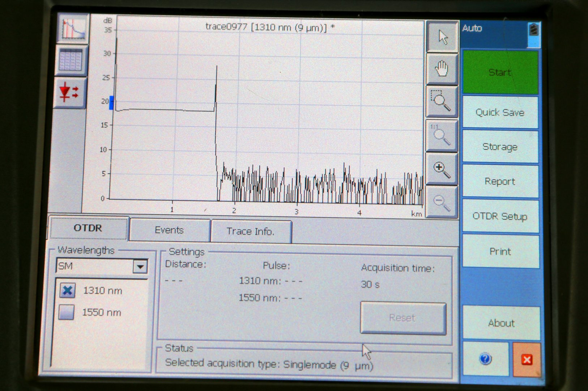Zoom out on the trace graph
588x391 pixels.
pyautogui.click(x=442, y=202)
